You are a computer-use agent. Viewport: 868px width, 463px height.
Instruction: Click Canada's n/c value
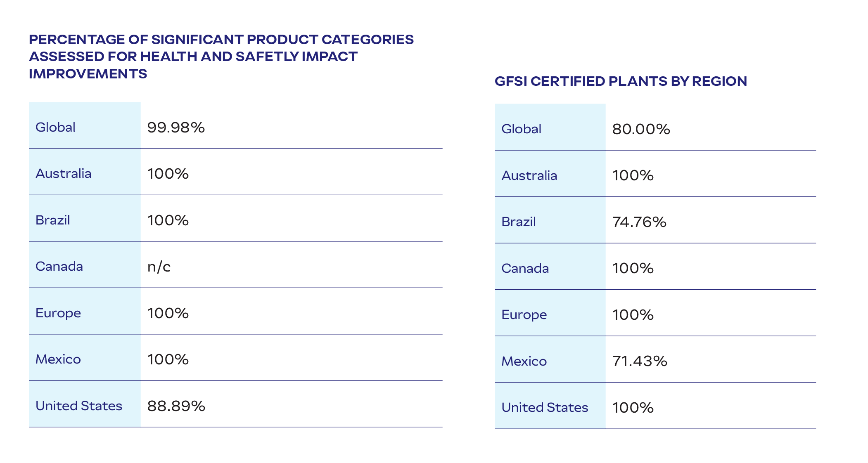(159, 267)
